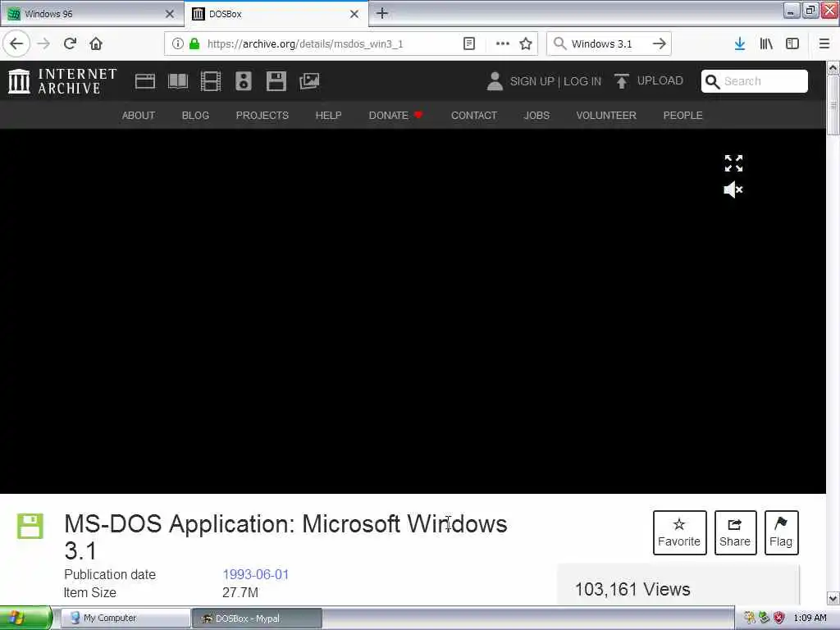This screenshot has width=840, height=630.
Task: Toggle the browser sidebar
Action: pyautogui.click(x=792, y=44)
